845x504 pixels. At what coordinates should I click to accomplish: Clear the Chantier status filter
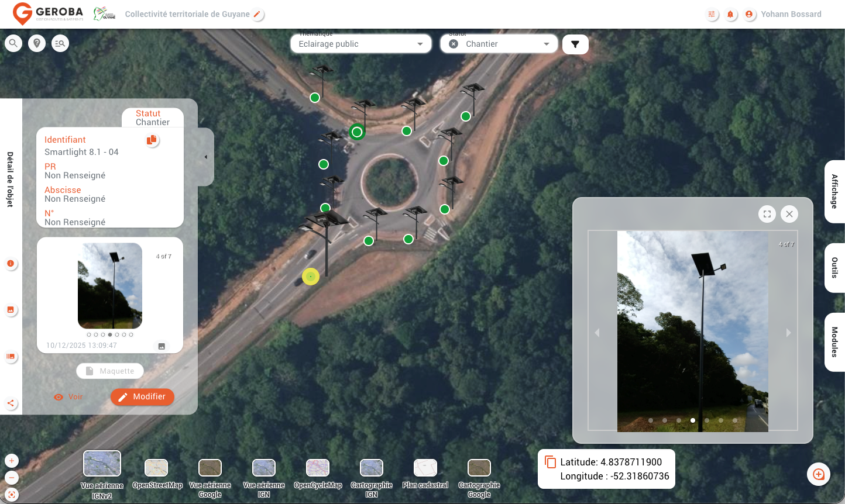click(454, 44)
